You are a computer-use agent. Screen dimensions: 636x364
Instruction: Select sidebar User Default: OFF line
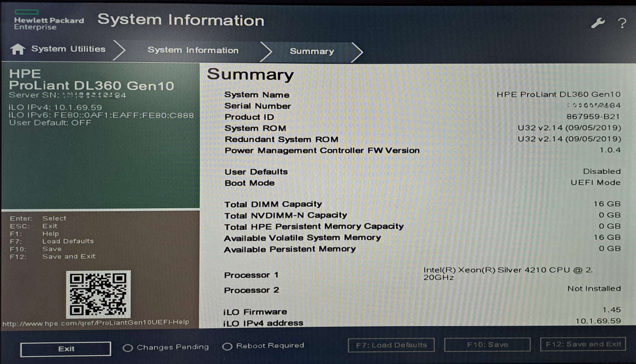(x=50, y=123)
